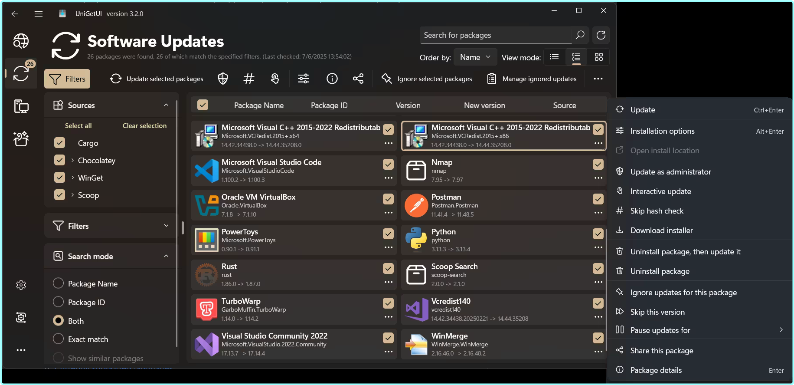Open the three-dot menu on the Postman card

point(598,213)
